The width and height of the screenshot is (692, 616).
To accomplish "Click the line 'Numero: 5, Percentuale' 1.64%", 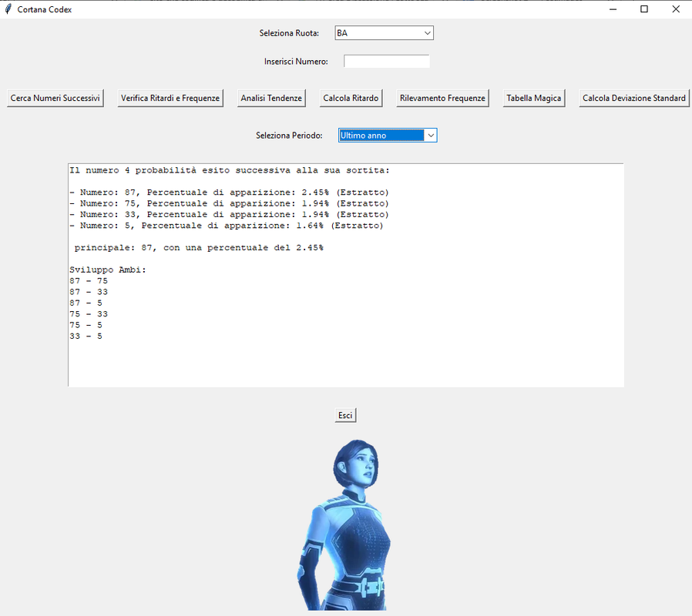I will (227, 226).
